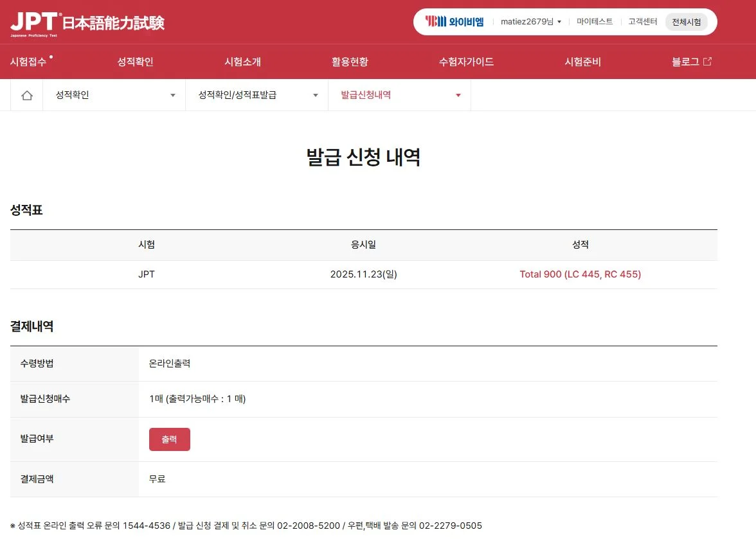The image size is (756, 539).
Task: Click the red dot indicator next to 시험접수
Action: coord(52,57)
